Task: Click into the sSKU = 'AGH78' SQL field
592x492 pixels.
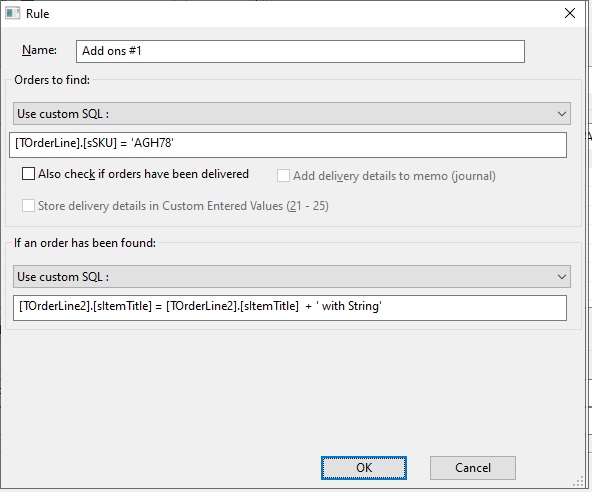Action: click(288, 145)
